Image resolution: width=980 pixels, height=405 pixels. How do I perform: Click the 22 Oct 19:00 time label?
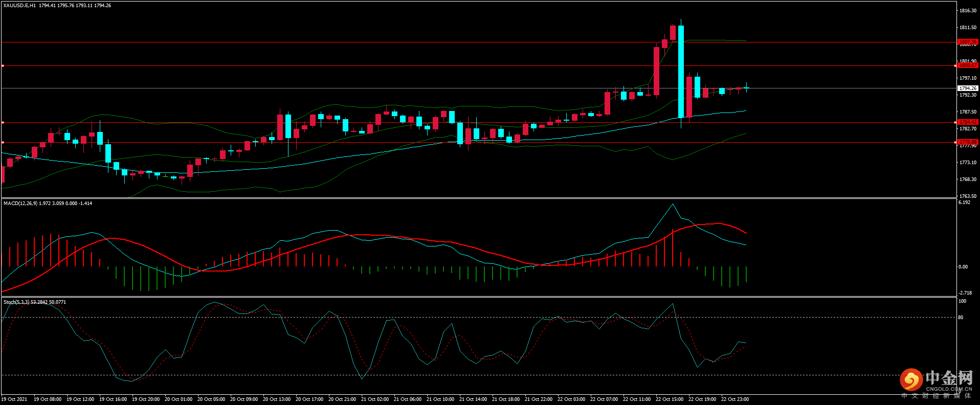tap(702, 399)
